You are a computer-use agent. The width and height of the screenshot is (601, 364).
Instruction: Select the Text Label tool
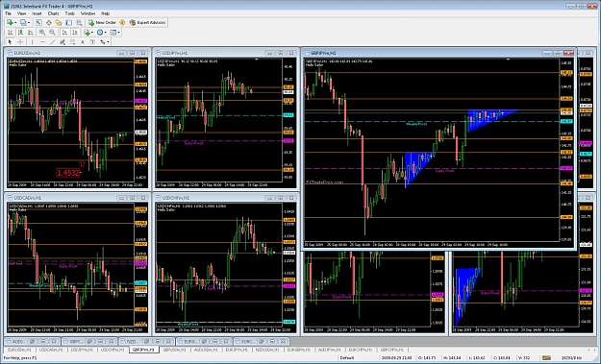92,41
